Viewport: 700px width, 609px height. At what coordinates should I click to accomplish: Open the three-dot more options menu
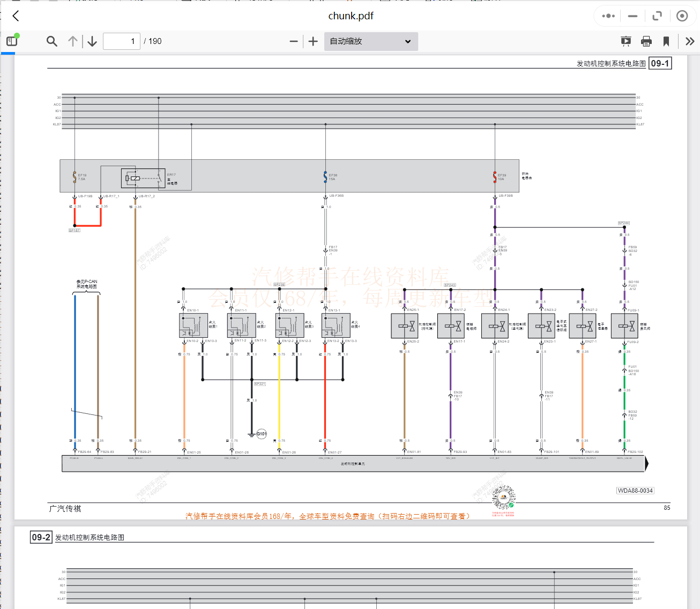pyautogui.click(x=608, y=16)
